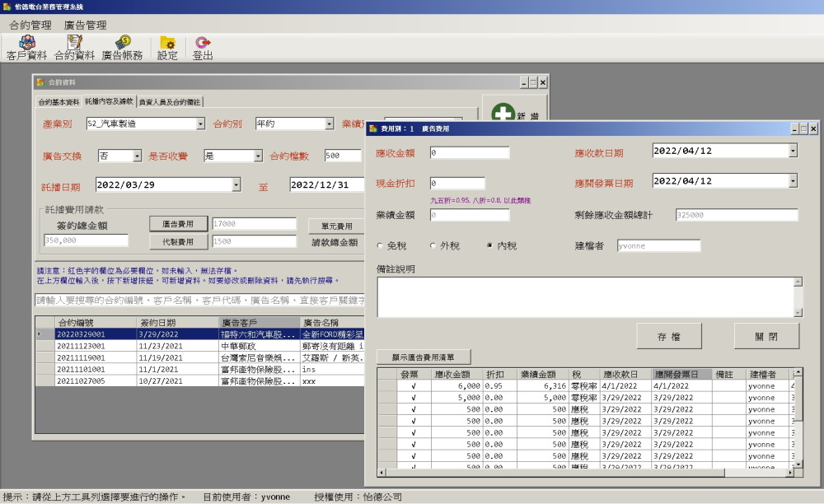824x504 pixels.
Task: Click the 應收款日 cell 4/1/2022
Action: tap(625, 386)
